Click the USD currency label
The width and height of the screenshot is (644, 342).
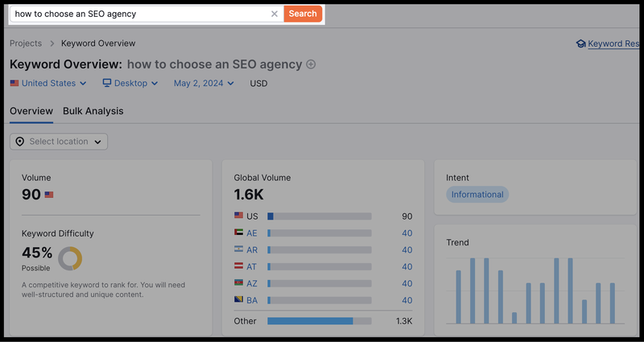(258, 84)
